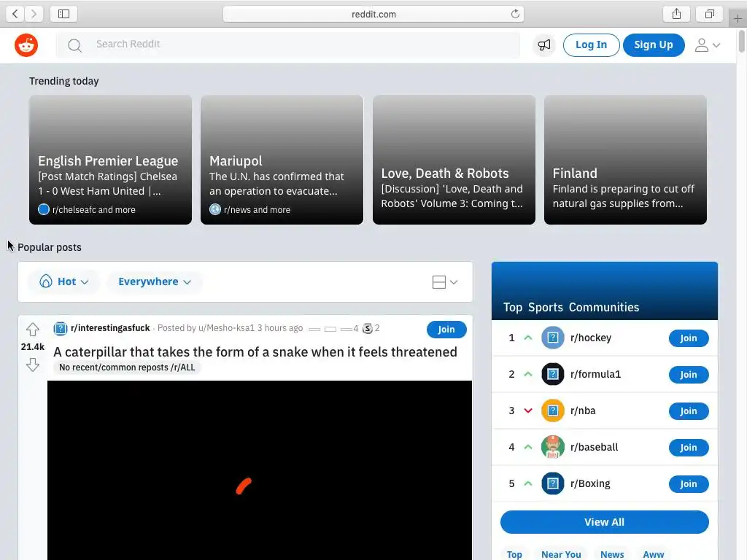Go forward with Safari's forward arrow
This screenshot has height=560, width=747.
(34, 14)
